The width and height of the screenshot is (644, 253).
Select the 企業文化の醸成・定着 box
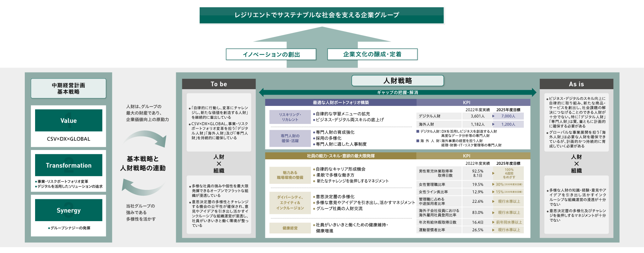tap(372, 54)
